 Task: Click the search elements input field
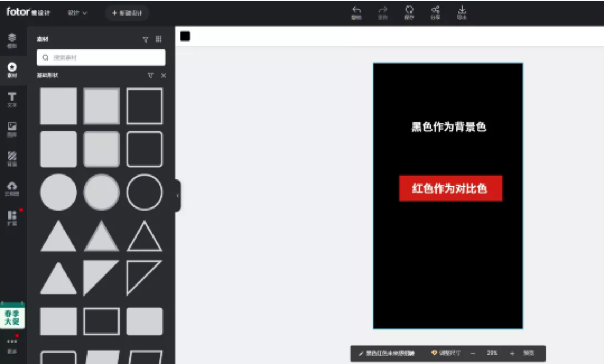pos(101,57)
